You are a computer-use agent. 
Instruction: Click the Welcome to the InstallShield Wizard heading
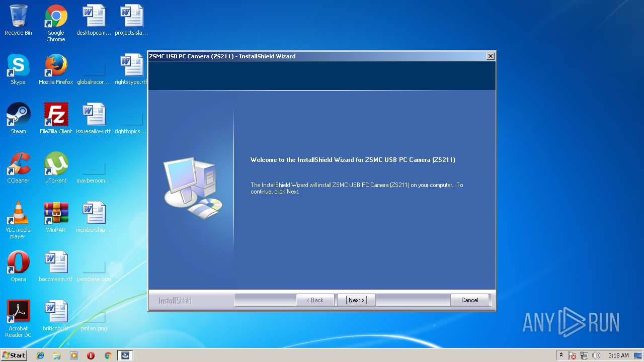353,160
